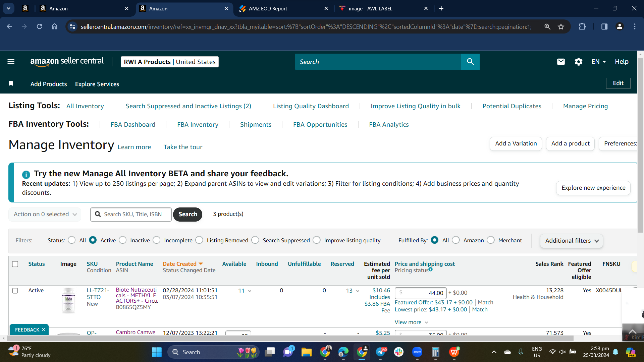The width and height of the screenshot is (644, 362).
Task: Click the bookmark flag icon beside Add Products
Action: (x=11, y=83)
